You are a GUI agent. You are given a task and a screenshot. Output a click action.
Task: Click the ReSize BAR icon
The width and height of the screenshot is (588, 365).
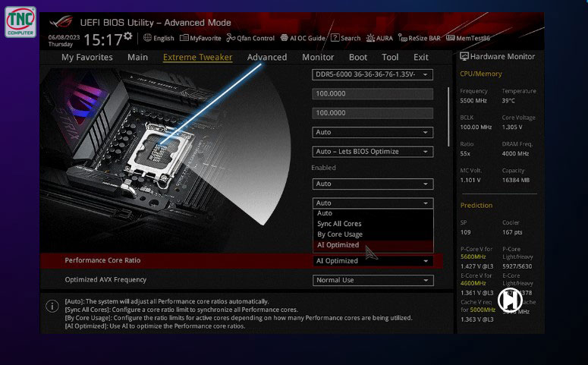(402, 38)
